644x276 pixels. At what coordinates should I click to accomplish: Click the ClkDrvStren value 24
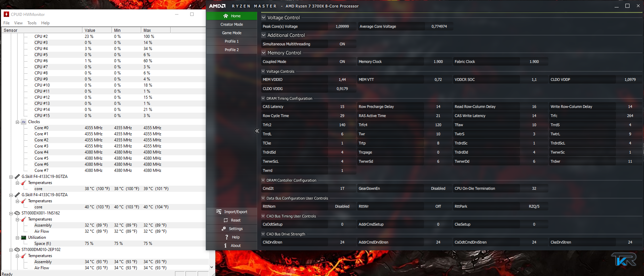342,242
